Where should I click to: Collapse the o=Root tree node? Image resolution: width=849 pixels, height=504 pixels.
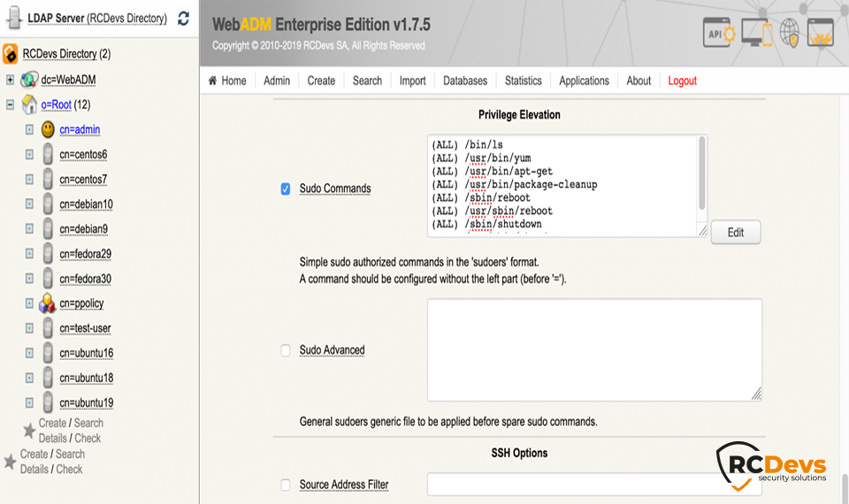(10, 104)
